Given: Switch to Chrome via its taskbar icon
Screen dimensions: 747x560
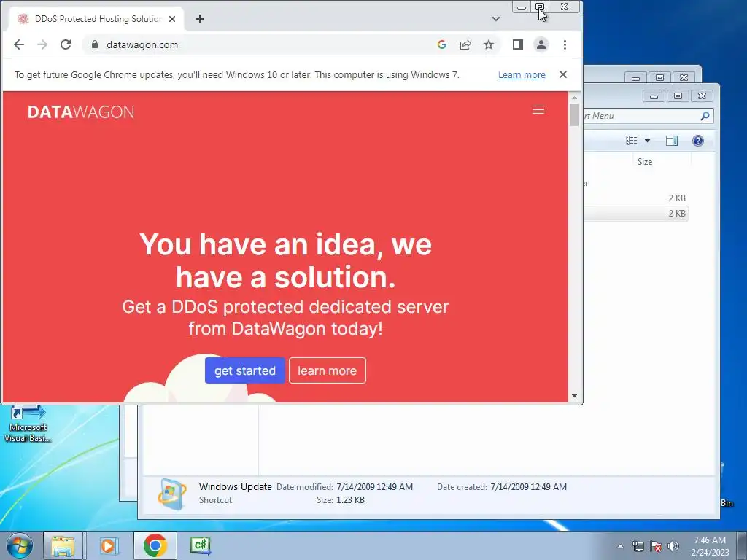Looking at the screenshot, I should pos(155,545).
